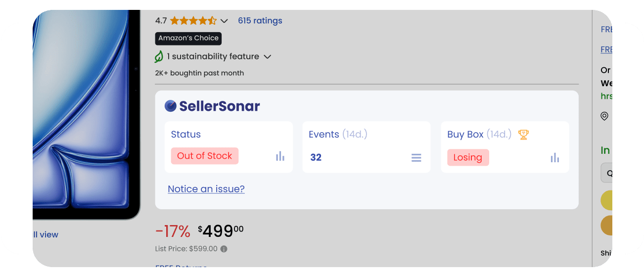Click the SellerSonar logo icon
This screenshot has width=644, height=277.
point(171,106)
